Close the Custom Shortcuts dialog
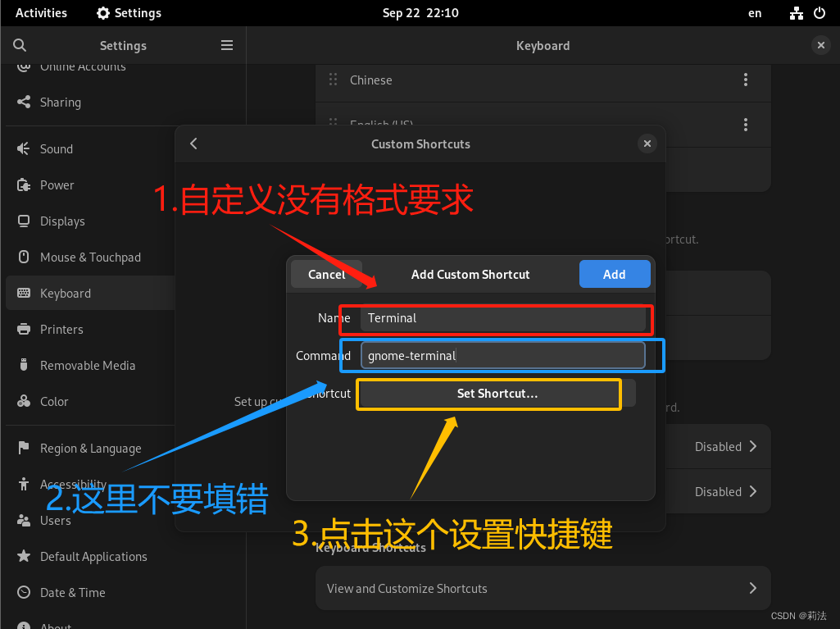The width and height of the screenshot is (840, 629). 647,144
